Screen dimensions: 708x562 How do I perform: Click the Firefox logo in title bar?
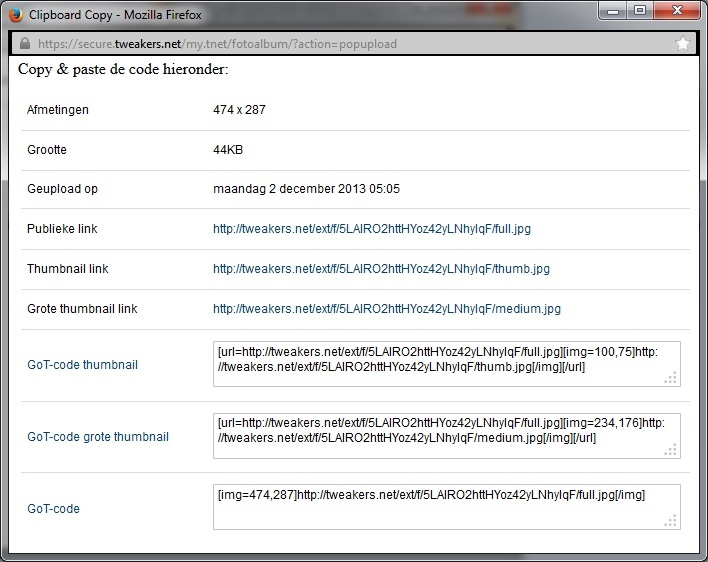[x=15, y=15]
